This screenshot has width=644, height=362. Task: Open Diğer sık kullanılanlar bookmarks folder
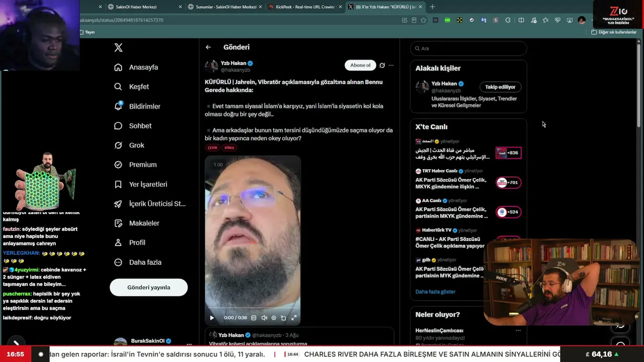(614, 32)
